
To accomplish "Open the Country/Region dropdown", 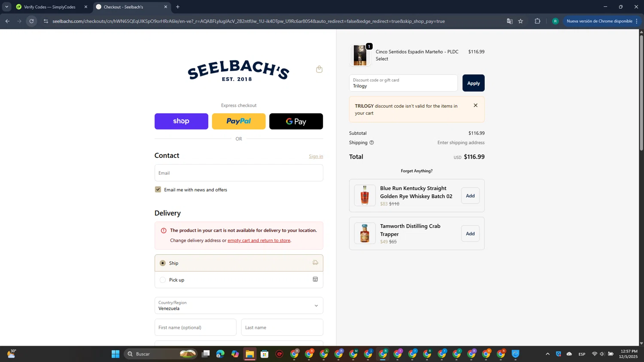I will click(x=239, y=305).
